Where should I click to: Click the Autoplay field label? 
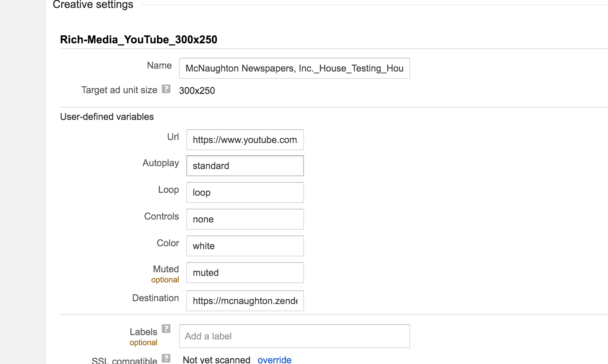click(x=161, y=163)
